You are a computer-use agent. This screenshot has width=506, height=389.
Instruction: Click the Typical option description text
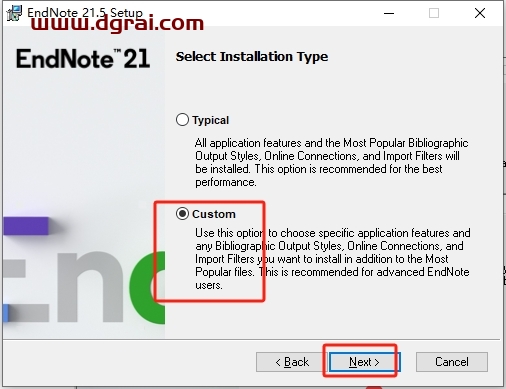pos(332,163)
